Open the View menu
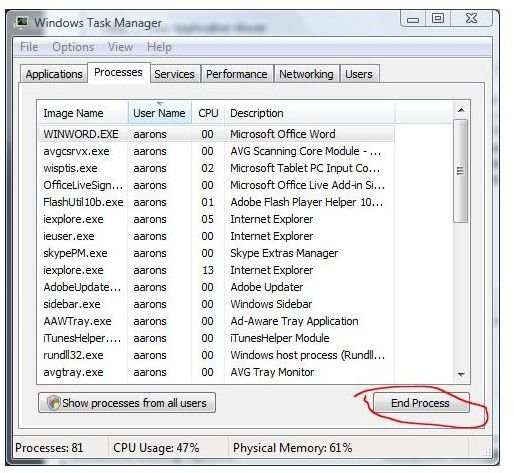The height and width of the screenshot is (473, 514). coord(120,47)
